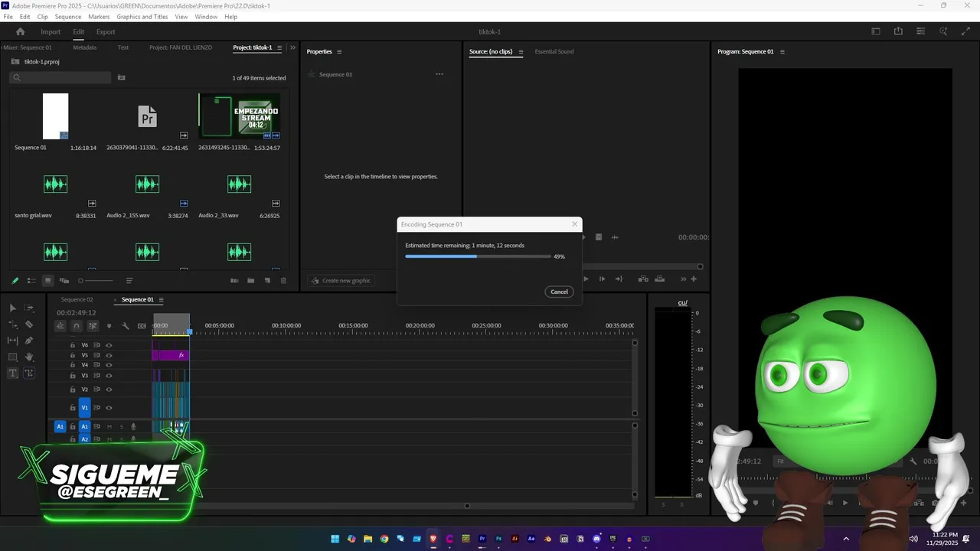Switch Project panel to List view

tap(31, 281)
